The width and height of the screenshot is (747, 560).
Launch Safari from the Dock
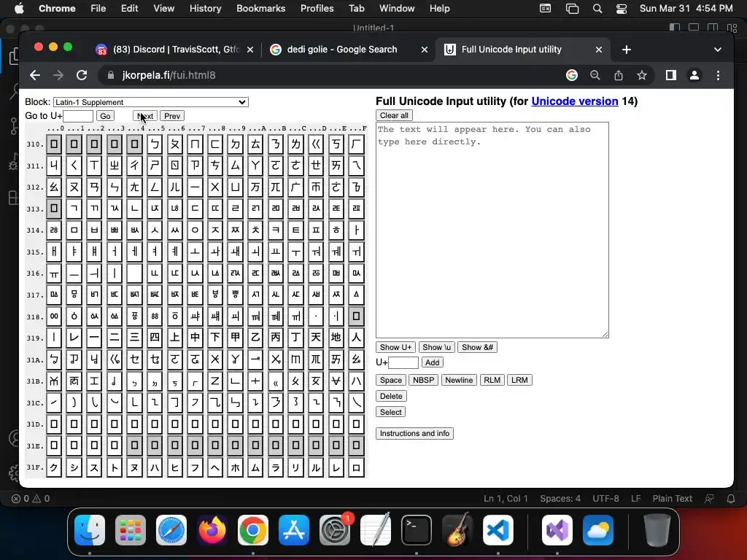(171, 529)
